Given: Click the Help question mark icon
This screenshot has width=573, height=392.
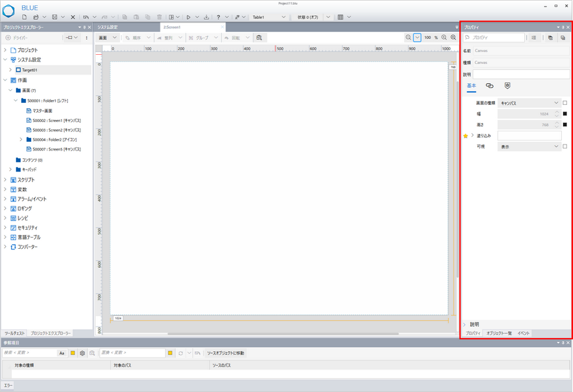Looking at the screenshot, I should pyautogui.click(x=219, y=17).
